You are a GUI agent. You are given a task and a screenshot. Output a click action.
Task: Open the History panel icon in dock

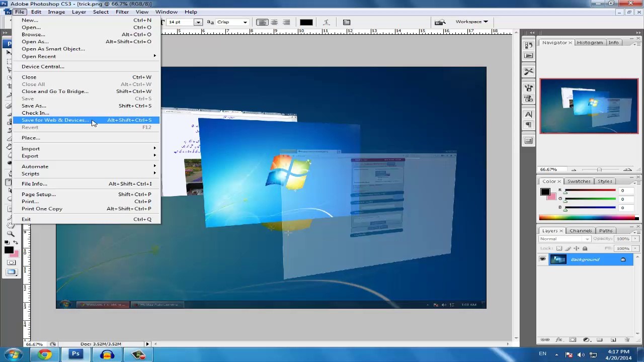(528, 45)
